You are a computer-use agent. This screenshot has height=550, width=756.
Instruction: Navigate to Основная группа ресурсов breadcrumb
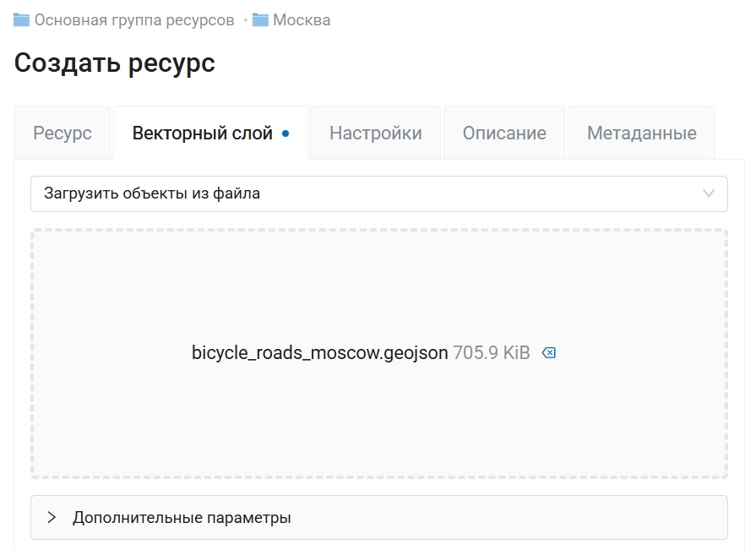coord(134,20)
